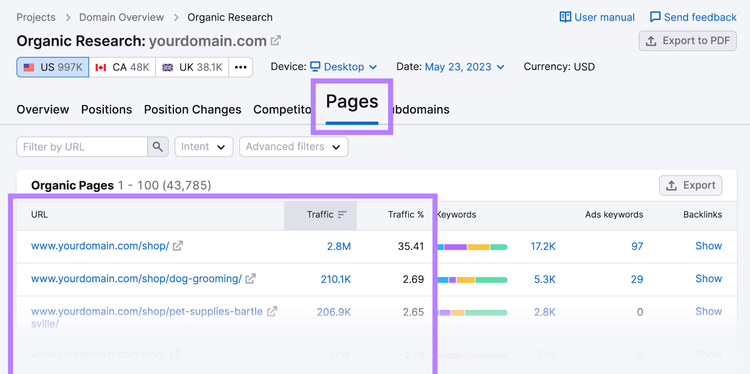Show backlinks for the /shop/ row
This screenshot has width=750, height=374.
(x=709, y=246)
